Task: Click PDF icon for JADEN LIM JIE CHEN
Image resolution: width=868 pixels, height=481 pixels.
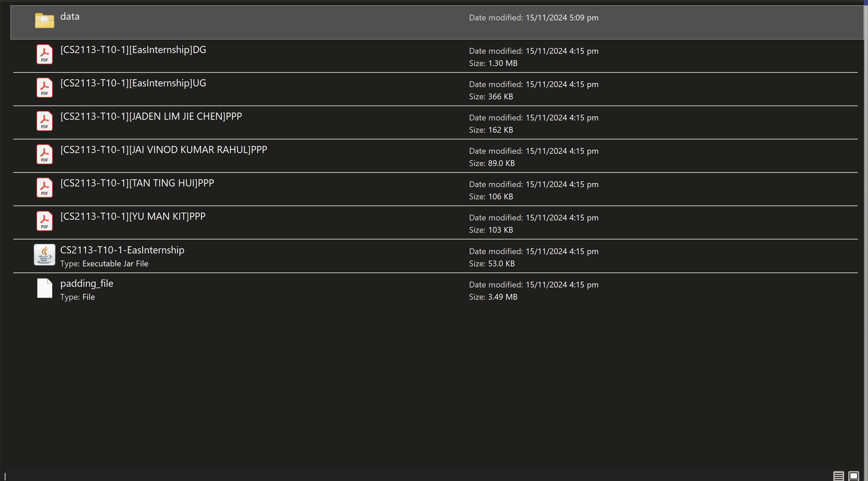Action: pos(45,121)
